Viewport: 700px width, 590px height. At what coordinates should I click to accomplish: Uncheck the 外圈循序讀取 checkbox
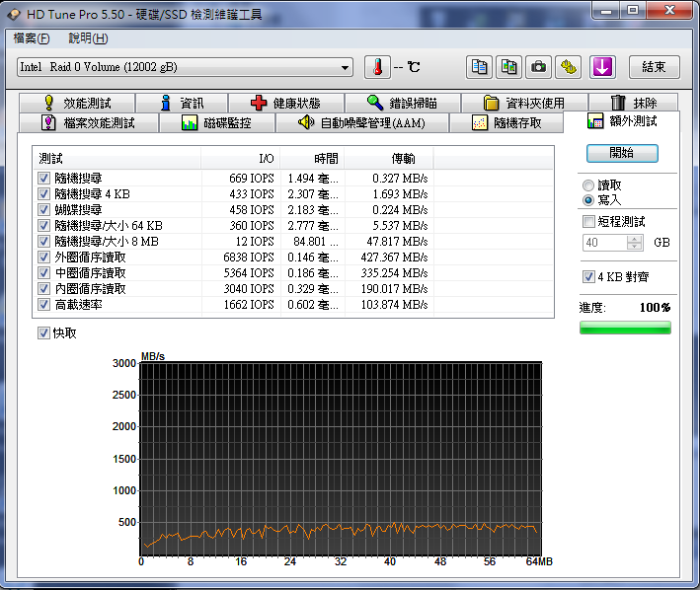tap(43, 258)
